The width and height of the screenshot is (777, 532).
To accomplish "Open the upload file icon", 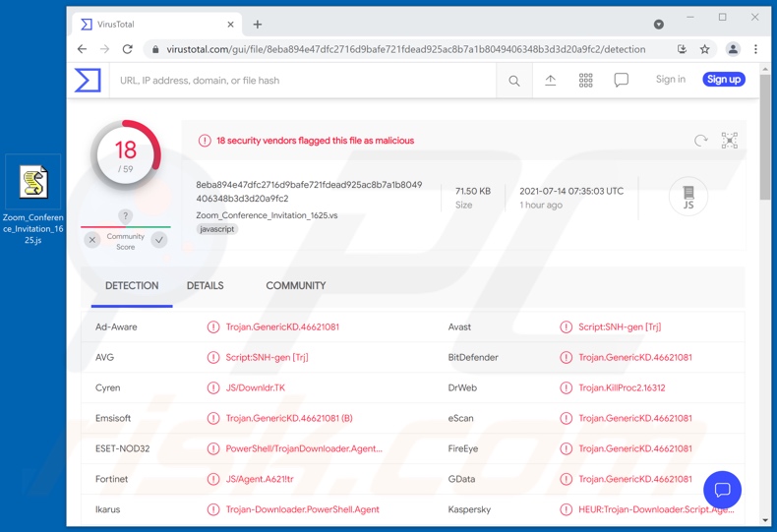I will [550, 81].
